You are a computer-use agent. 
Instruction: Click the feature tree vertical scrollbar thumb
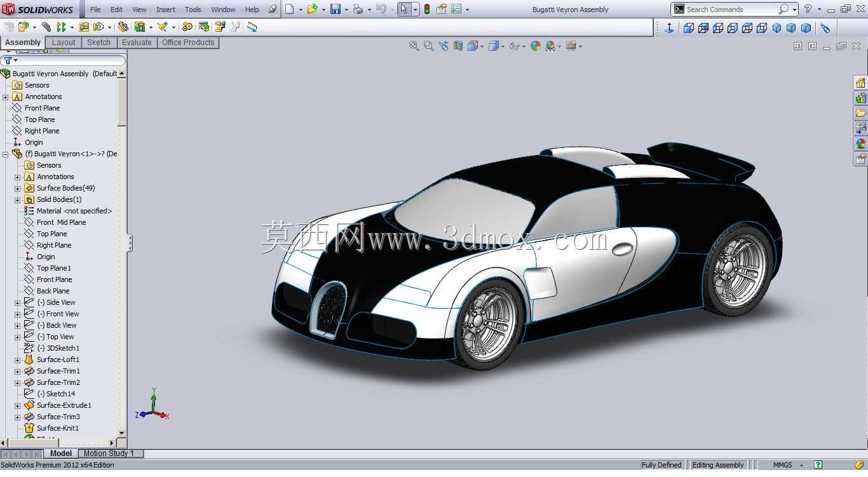click(121, 102)
